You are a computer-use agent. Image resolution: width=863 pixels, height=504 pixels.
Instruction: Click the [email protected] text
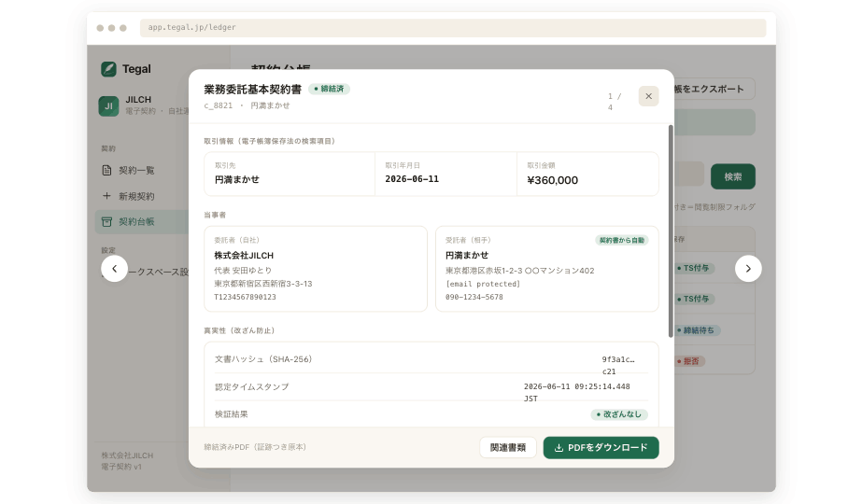483,284
